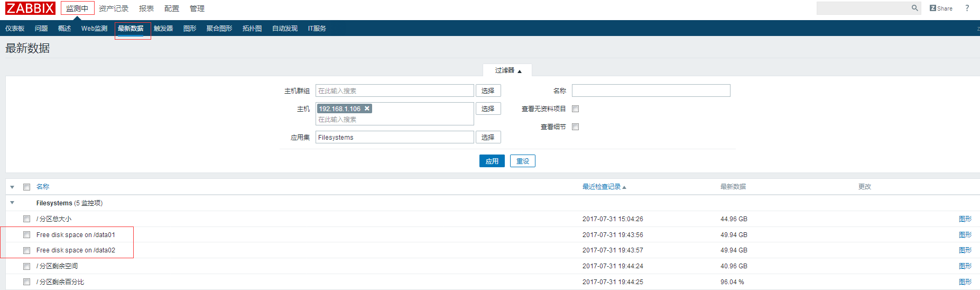The width and height of the screenshot is (980, 290).
Task: Click the help question mark icon
Action: 967,8
